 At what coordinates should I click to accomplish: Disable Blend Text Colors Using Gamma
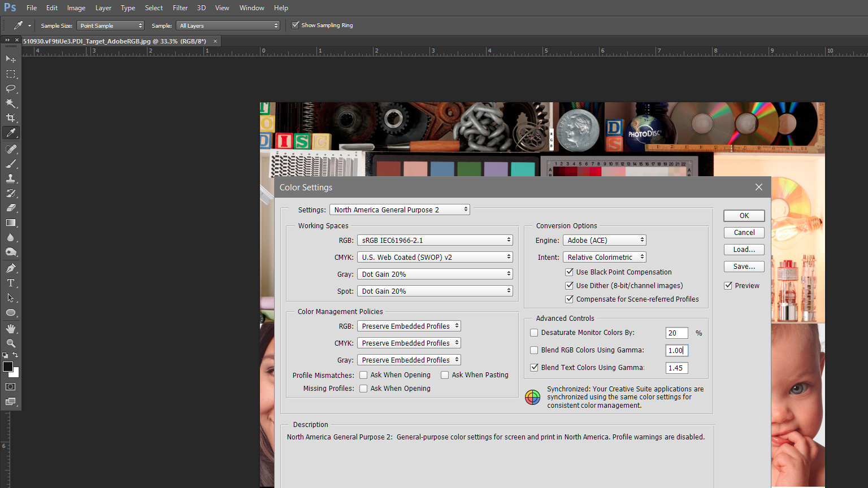click(534, 367)
